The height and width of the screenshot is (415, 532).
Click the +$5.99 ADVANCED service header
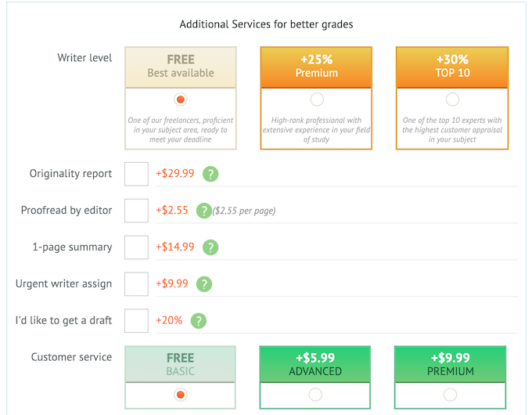(x=315, y=364)
